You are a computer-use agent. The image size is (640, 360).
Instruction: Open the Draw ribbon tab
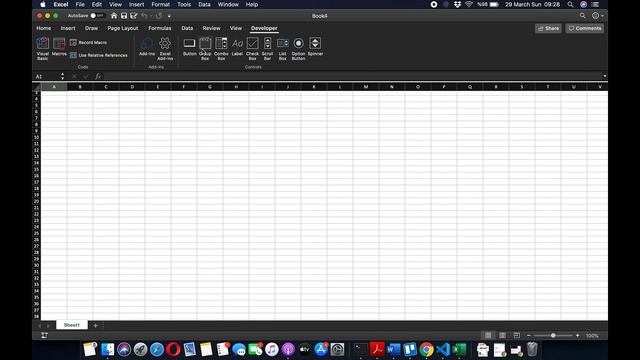pyautogui.click(x=91, y=28)
